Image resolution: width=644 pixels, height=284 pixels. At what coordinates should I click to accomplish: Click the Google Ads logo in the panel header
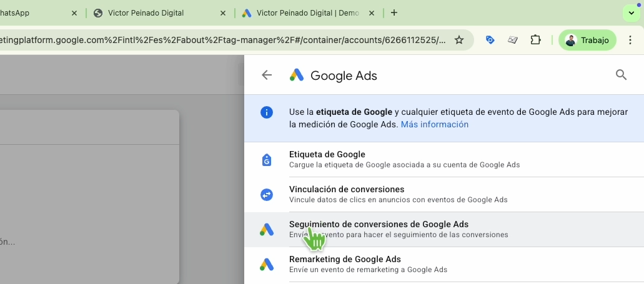click(297, 75)
